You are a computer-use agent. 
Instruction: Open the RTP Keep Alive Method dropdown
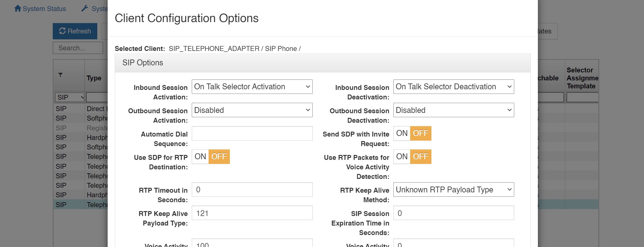pos(453,189)
